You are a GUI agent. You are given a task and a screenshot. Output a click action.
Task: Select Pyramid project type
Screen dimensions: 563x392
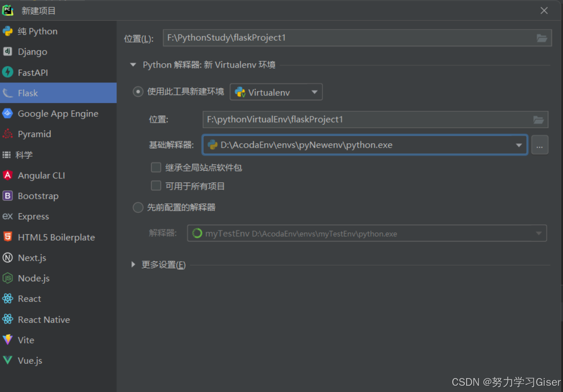pyautogui.click(x=58, y=134)
